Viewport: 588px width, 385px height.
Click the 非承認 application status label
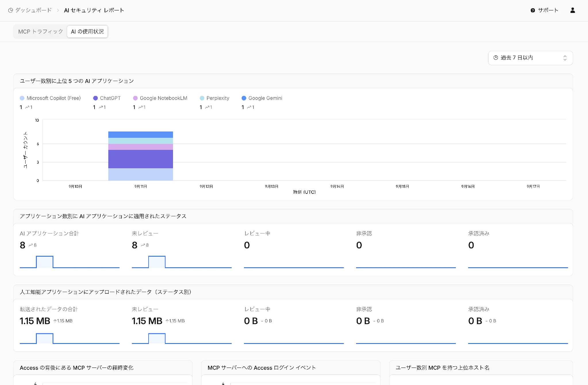tap(364, 233)
